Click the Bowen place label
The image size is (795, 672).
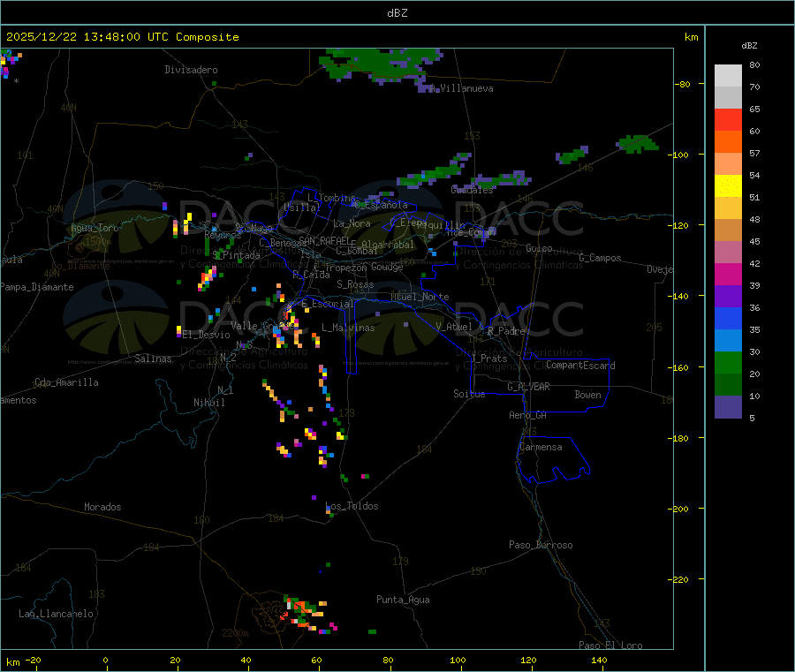[x=588, y=395]
